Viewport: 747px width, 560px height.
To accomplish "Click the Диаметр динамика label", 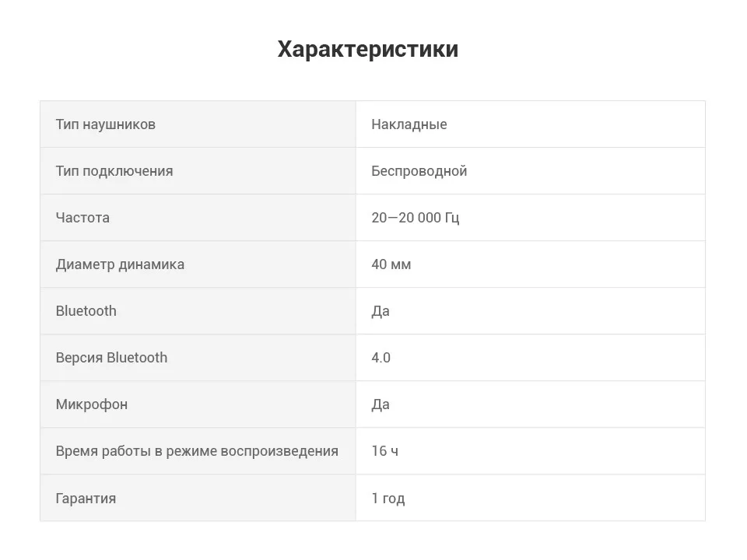I will [120, 264].
